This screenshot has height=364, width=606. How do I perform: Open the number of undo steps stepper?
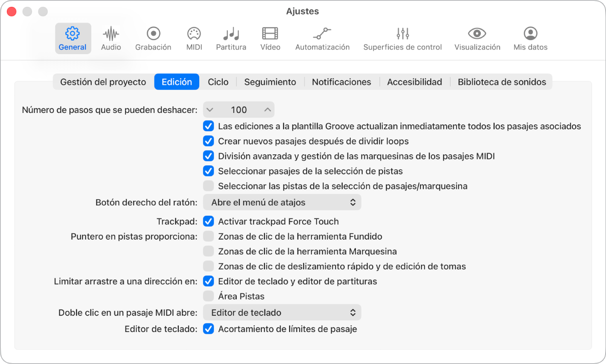[x=239, y=110]
